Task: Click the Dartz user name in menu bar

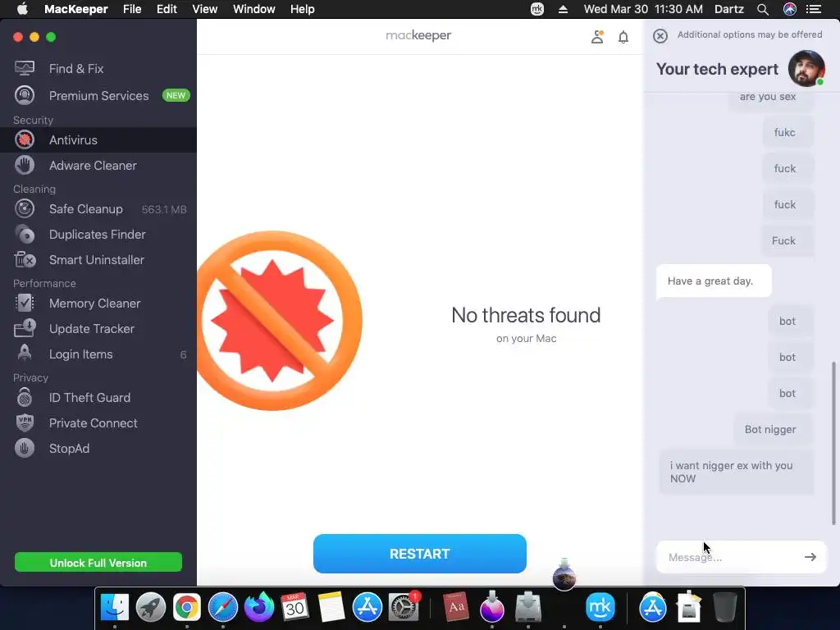Action: [x=729, y=9]
